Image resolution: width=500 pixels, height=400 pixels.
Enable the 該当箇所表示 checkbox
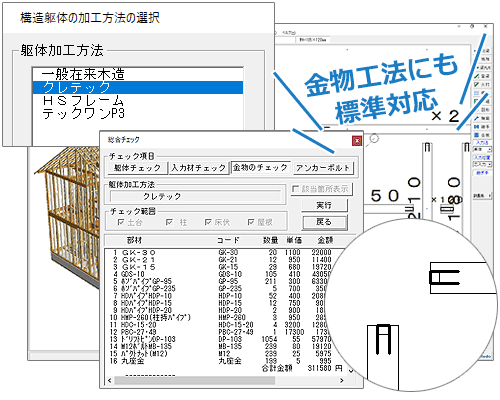[x=295, y=189]
